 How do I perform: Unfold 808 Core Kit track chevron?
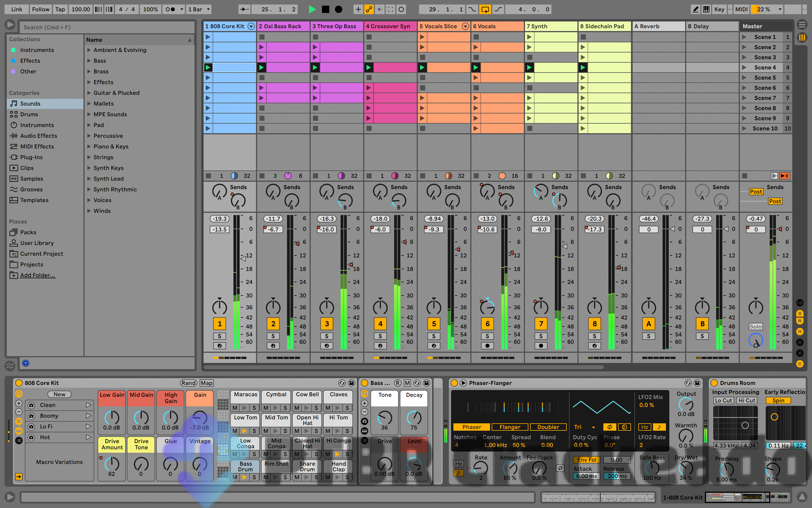pos(251,26)
